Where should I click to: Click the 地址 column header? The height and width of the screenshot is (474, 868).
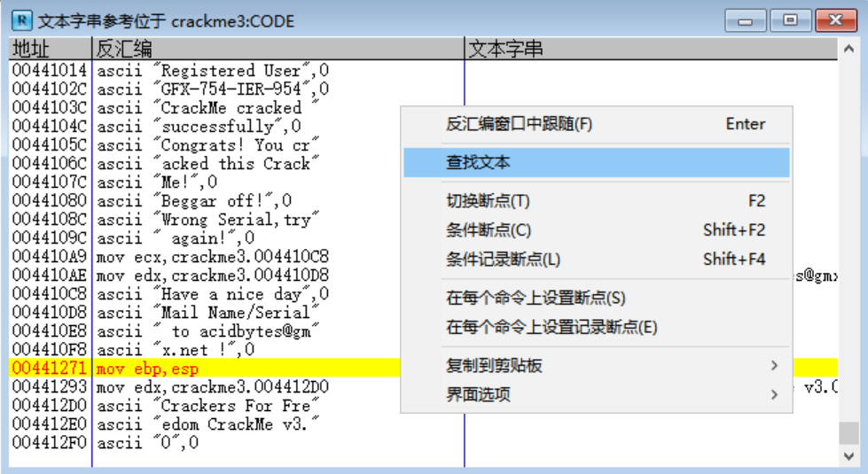50,49
